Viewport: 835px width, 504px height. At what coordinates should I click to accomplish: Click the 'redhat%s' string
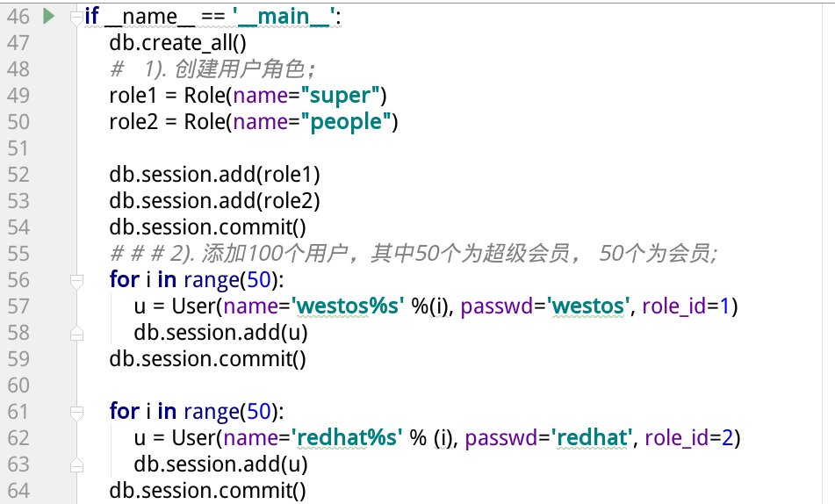tap(347, 438)
